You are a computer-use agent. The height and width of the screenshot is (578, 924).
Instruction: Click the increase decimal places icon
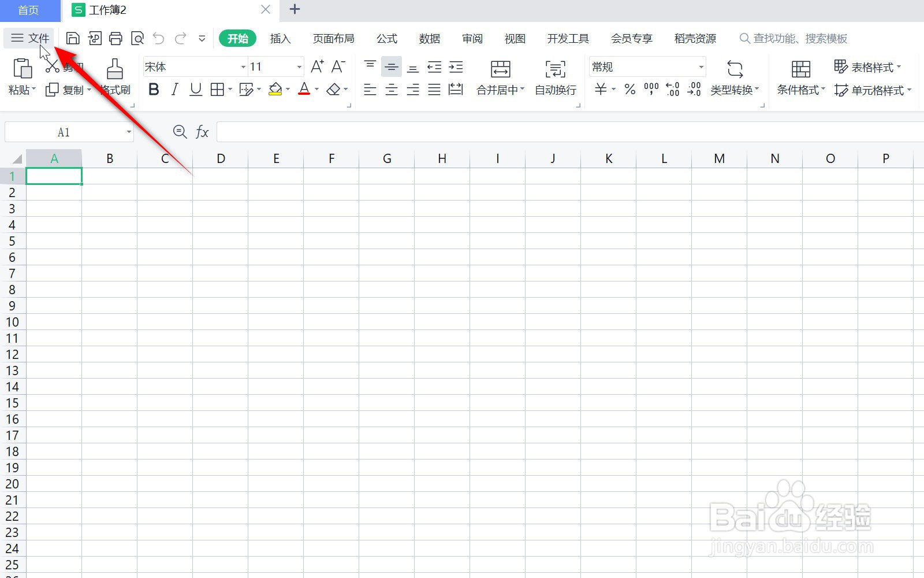(x=672, y=89)
